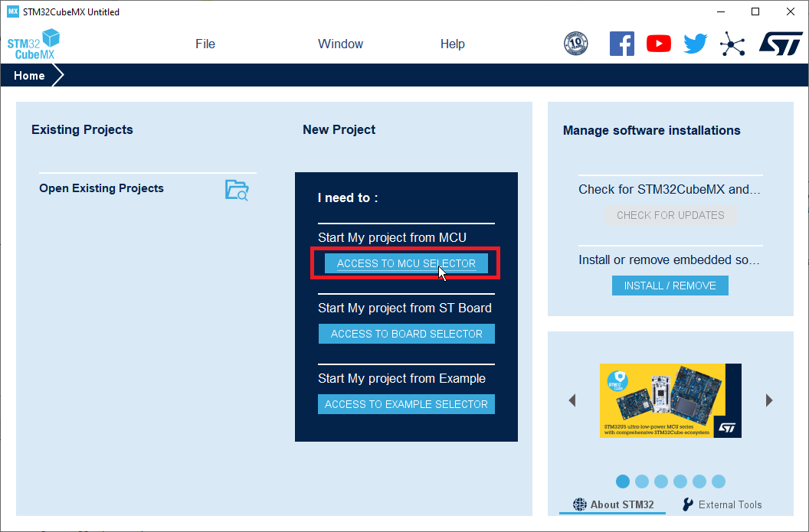The image size is (809, 532).
Task: Click Access to MCU Selector button
Action: point(406,263)
